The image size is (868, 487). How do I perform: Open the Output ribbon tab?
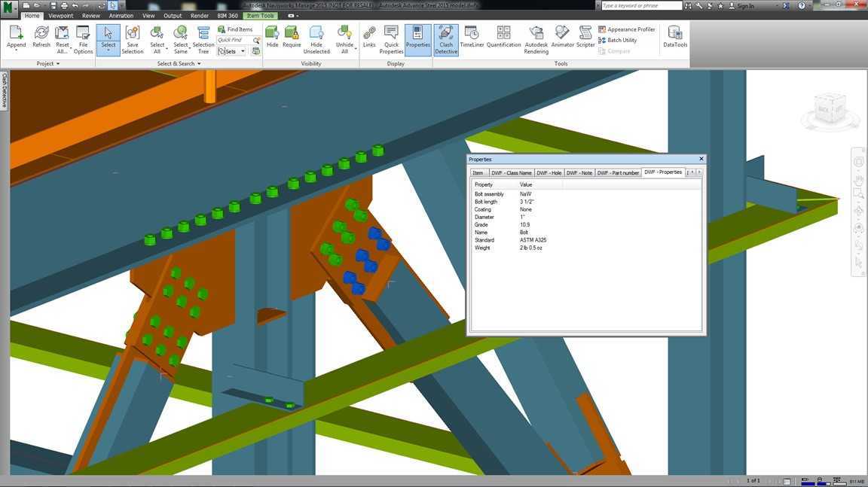[x=173, y=16]
